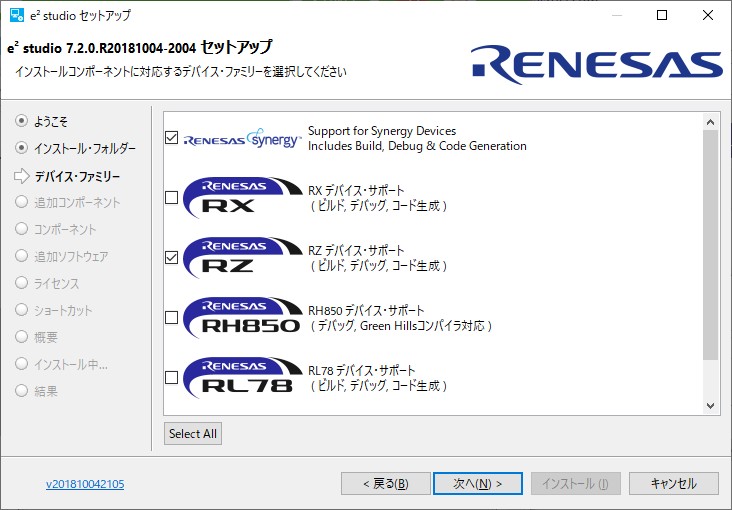Uncheck Support for Synergy Devices checkbox
732x510 pixels.
coord(171,138)
